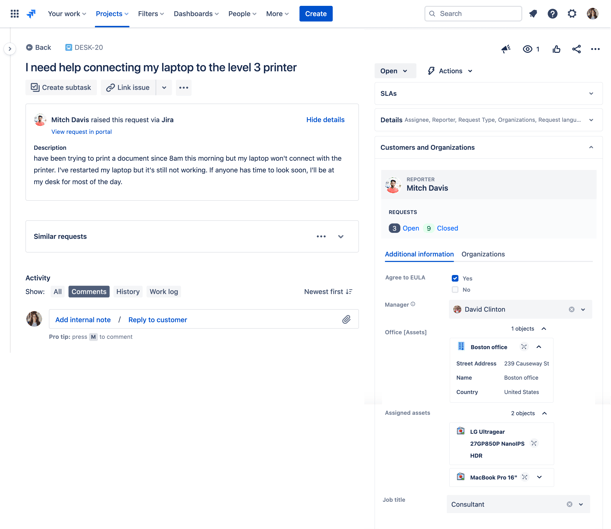
Task: Expand the SLAs section
Action: (x=591, y=94)
